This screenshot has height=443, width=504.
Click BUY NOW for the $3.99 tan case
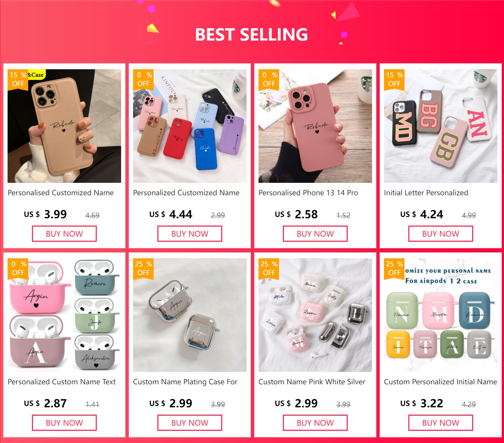tap(64, 234)
